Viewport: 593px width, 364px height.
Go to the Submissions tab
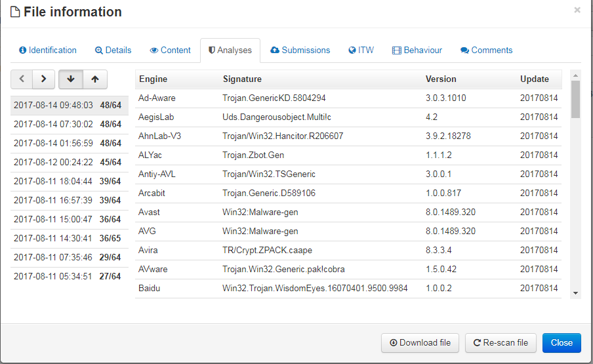(300, 50)
